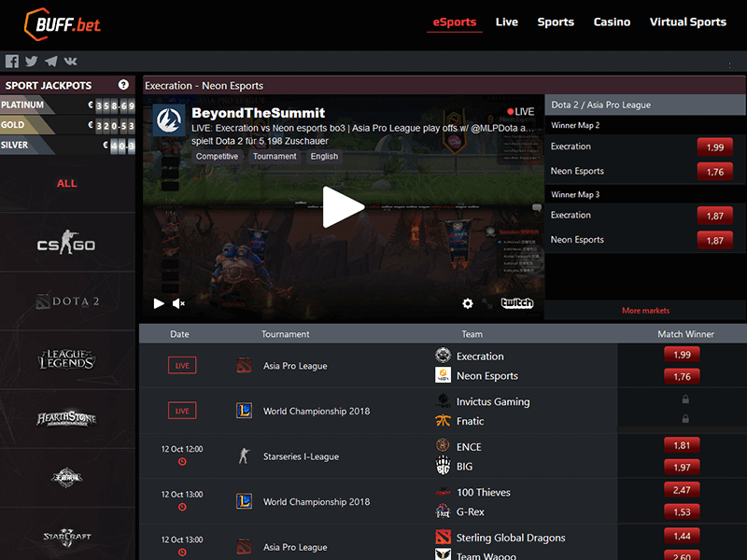Pick BIG at odds 1,97
Image resolution: width=747 pixels, height=560 pixels.
coord(682,468)
